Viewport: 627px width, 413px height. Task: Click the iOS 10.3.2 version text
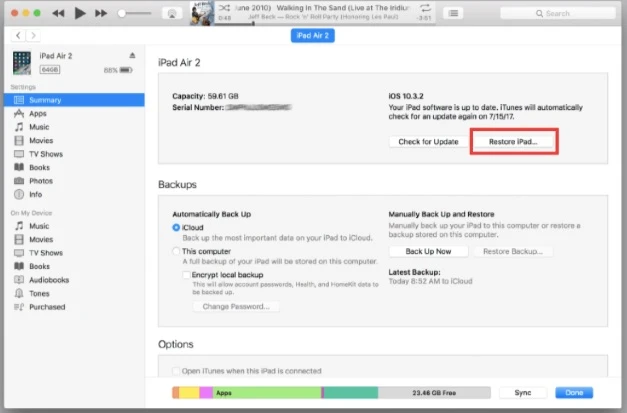click(x=406, y=96)
